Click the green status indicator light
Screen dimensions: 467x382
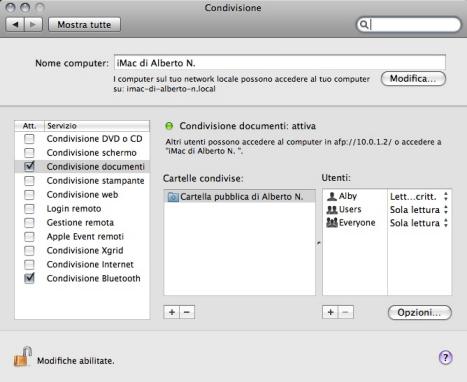pos(169,126)
